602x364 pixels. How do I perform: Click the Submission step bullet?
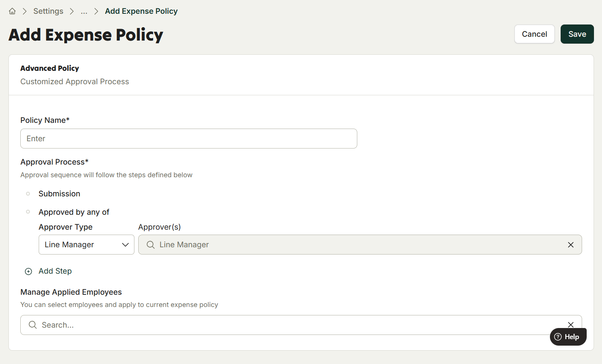click(x=28, y=194)
